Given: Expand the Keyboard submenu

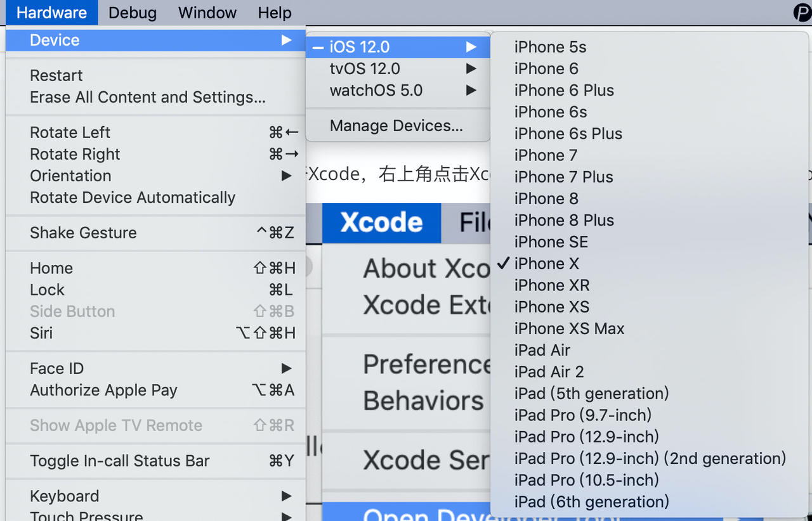Looking at the screenshot, I should 155,496.
